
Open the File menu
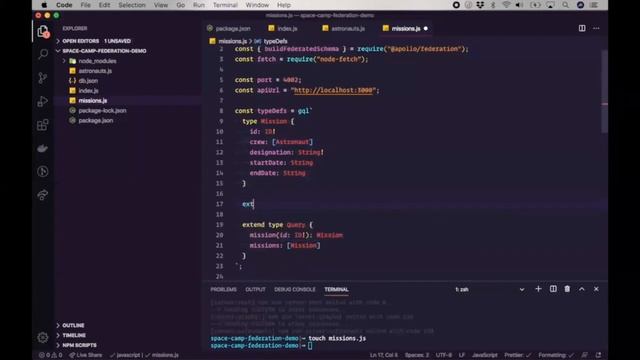85,5
